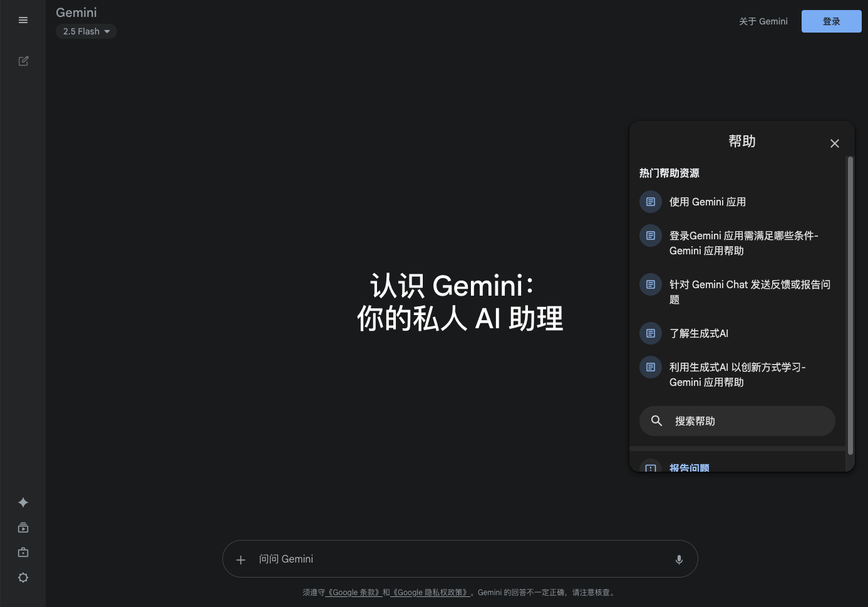868x607 pixels.
Task: Open the 使用 Gemini 应用 help article
Action: click(707, 202)
